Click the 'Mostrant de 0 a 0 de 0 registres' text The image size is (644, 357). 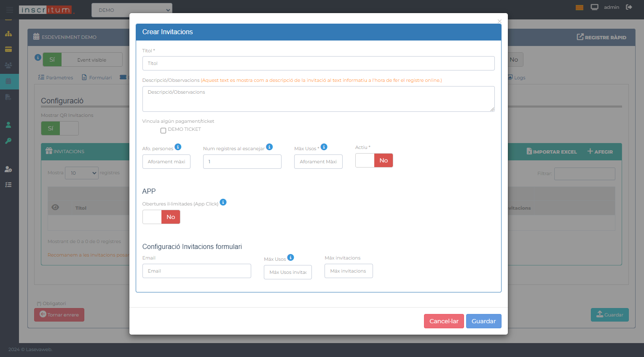[84, 241]
